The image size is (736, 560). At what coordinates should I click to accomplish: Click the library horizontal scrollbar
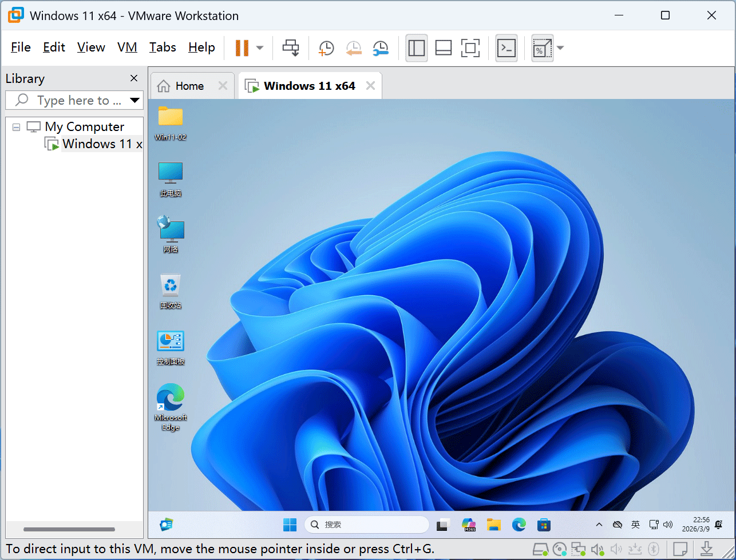(x=69, y=530)
